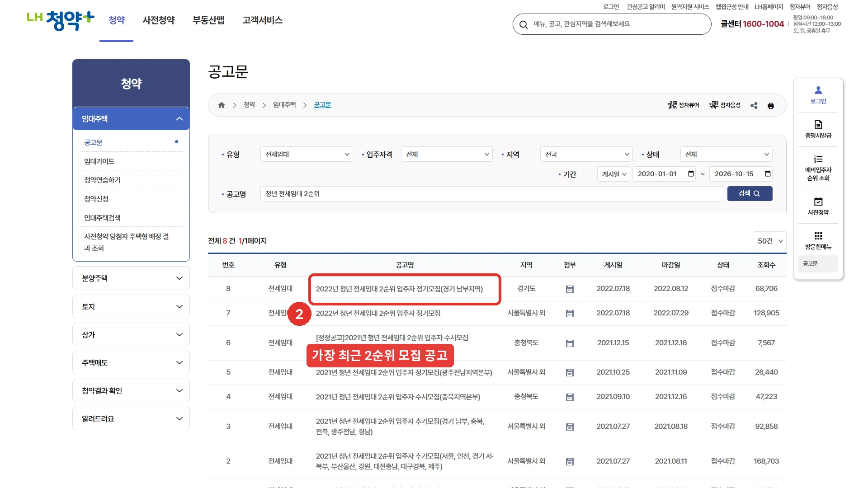Open 예비입주자 순위 조회 in right panel
Image resolution: width=868 pixels, height=488 pixels.
pos(818,168)
